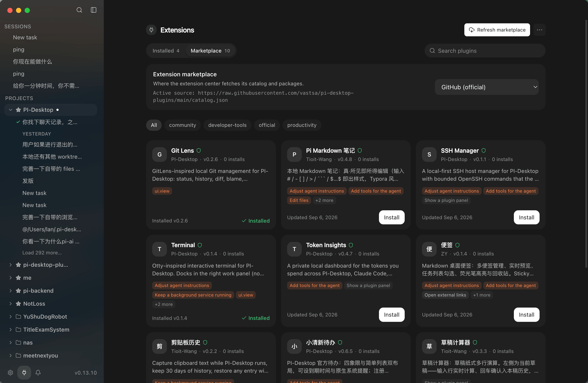The width and height of the screenshot is (588, 383).
Task: Click '+2 more' tag on Pi Markdown card
Action: point(324,200)
